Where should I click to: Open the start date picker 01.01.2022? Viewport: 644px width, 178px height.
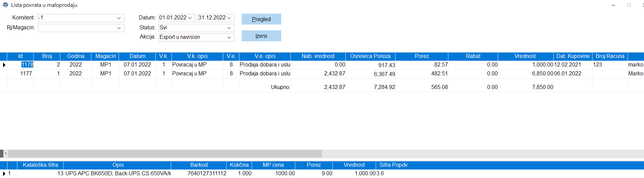click(x=190, y=18)
